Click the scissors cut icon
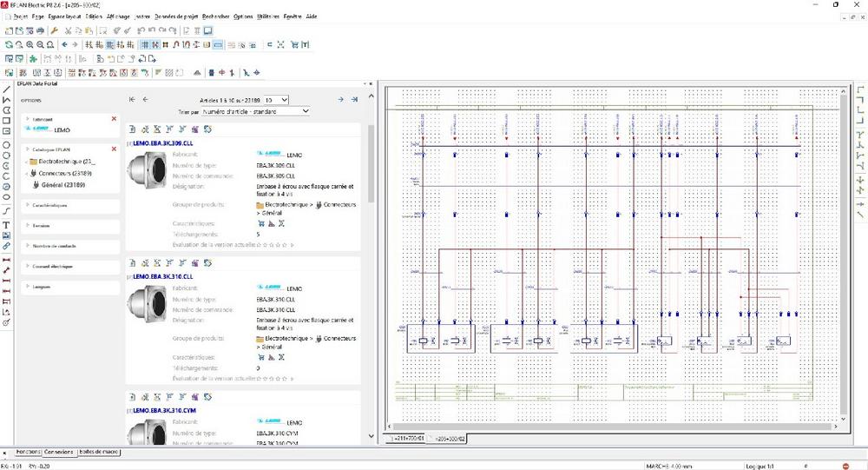This screenshot has width=868, height=470. tap(68, 31)
